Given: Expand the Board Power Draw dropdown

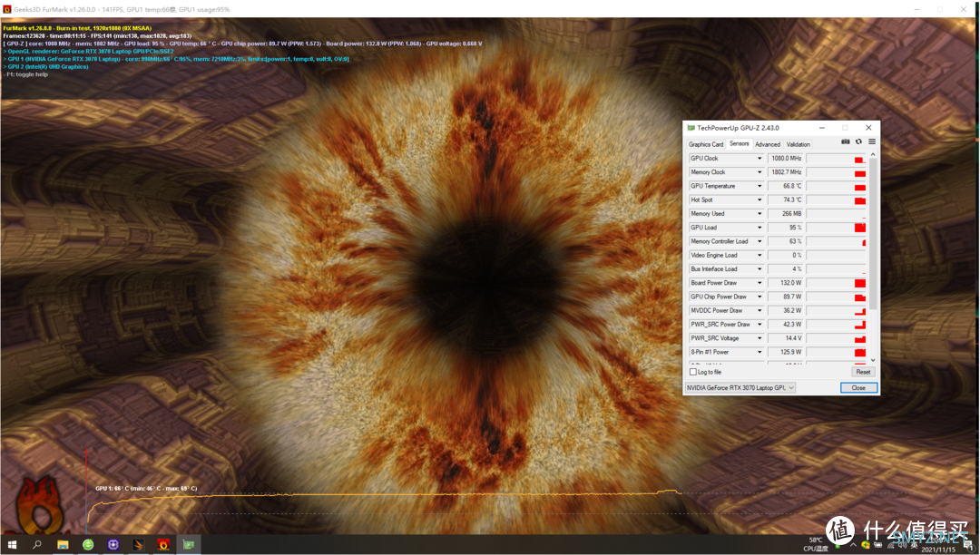Looking at the screenshot, I should coord(759,283).
